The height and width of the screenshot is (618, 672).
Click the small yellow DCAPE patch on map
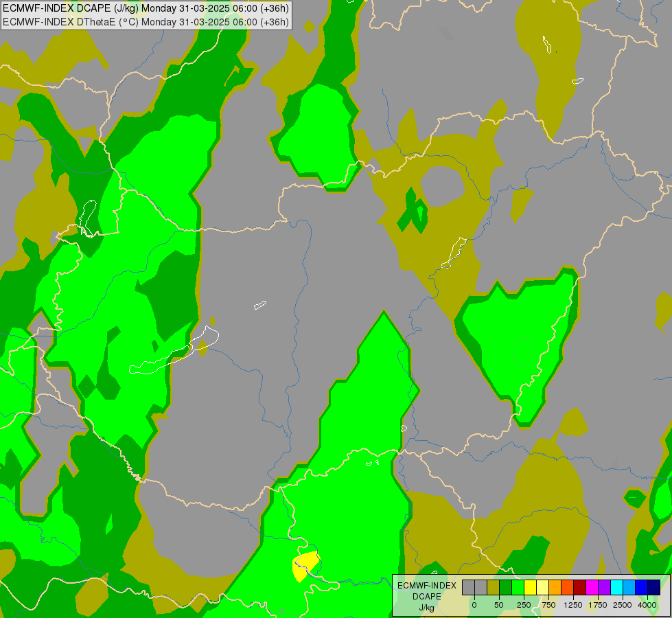305,565
